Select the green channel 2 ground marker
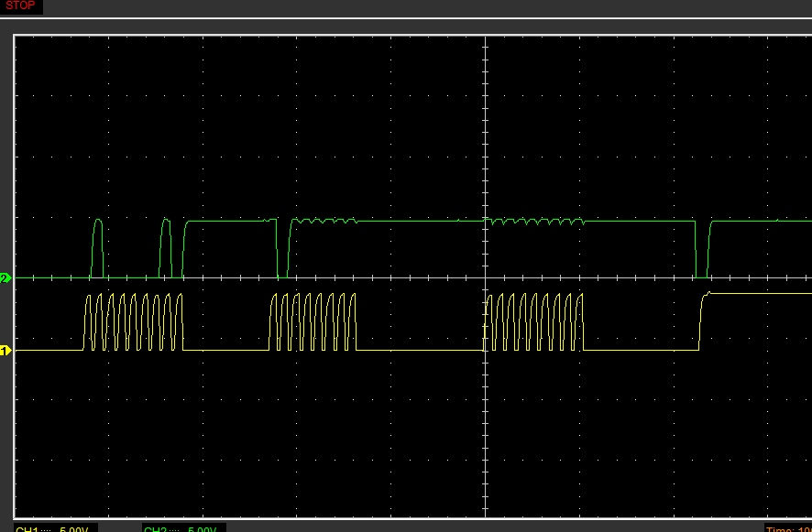812x532 pixels. (5, 277)
